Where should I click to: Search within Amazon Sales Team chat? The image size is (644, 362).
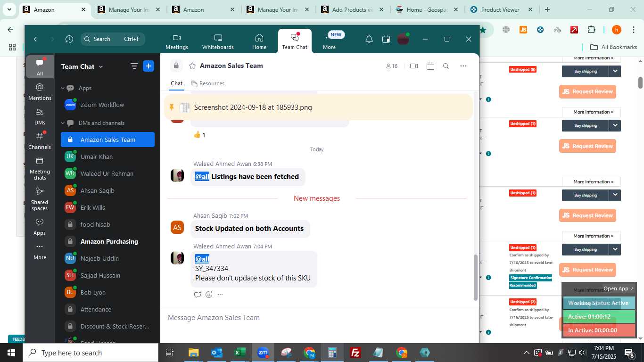click(446, 66)
